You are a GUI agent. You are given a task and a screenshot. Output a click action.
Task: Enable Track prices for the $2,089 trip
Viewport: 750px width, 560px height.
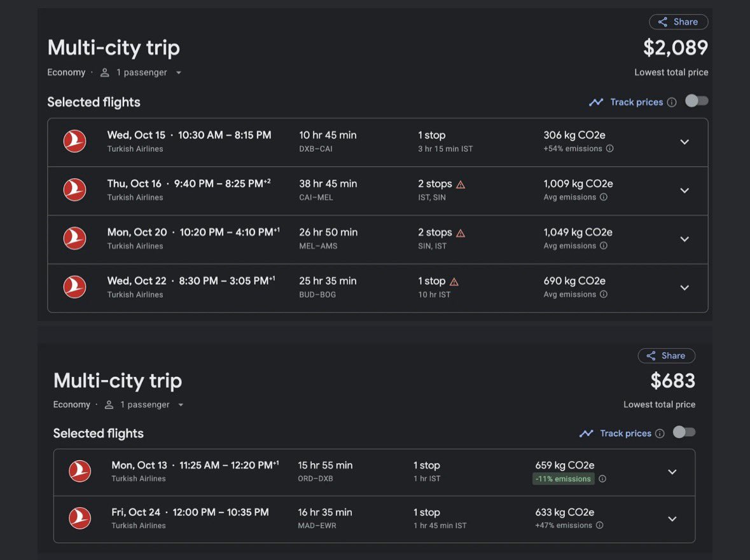coord(697,101)
